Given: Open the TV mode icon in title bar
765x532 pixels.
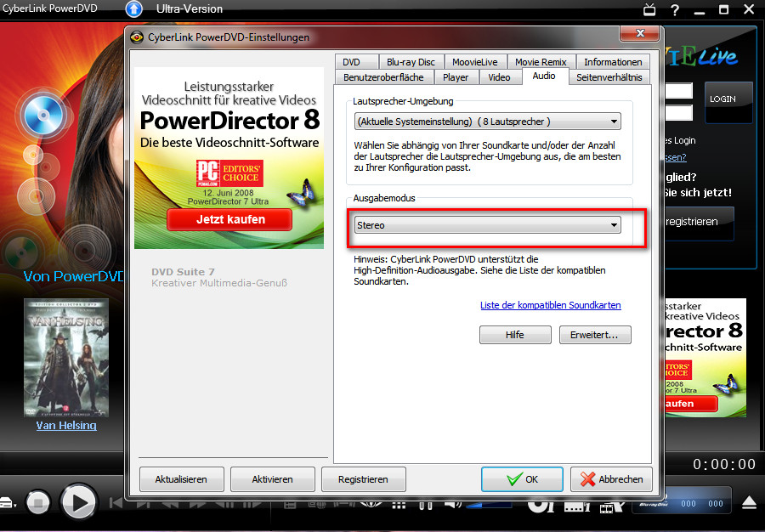Looking at the screenshot, I should (649, 9).
